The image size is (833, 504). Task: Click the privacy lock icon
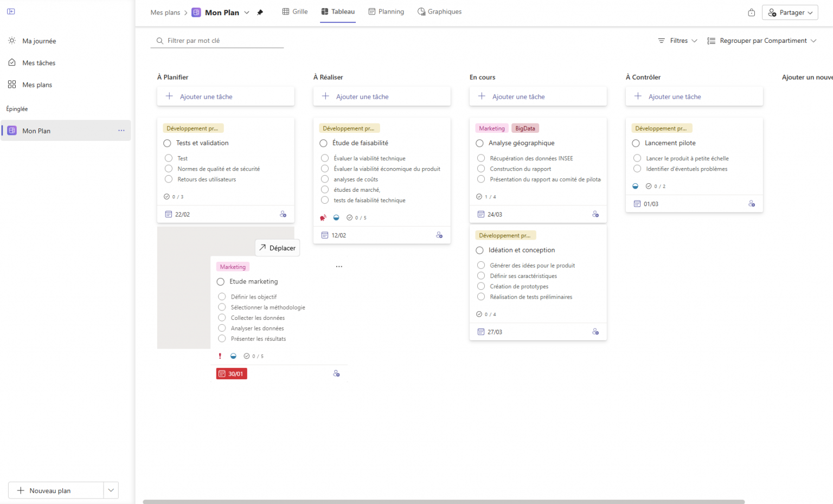click(x=751, y=12)
